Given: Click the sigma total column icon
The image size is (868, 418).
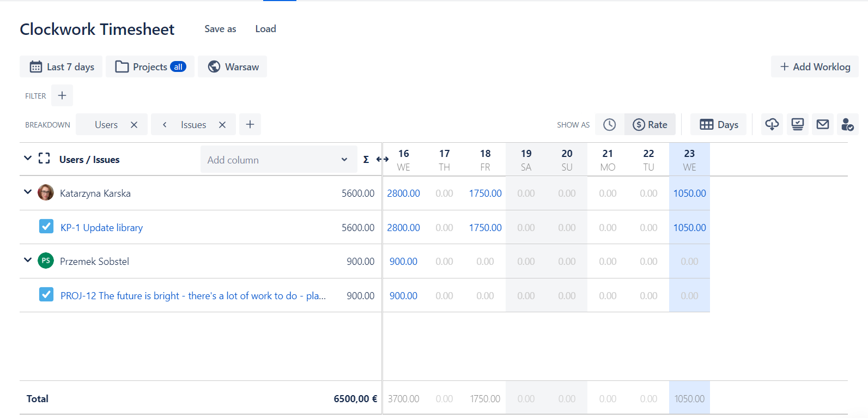Looking at the screenshot, I should coord(366,159).
